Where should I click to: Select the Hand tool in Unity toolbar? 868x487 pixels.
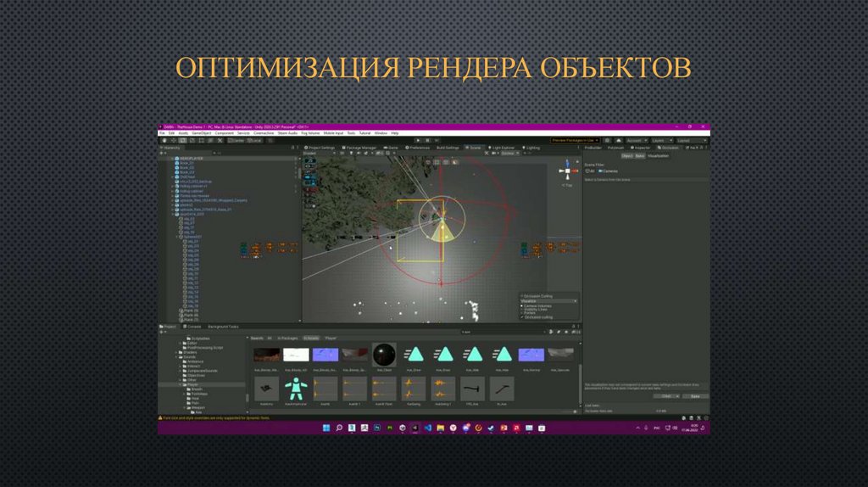(x=164, y=141)
